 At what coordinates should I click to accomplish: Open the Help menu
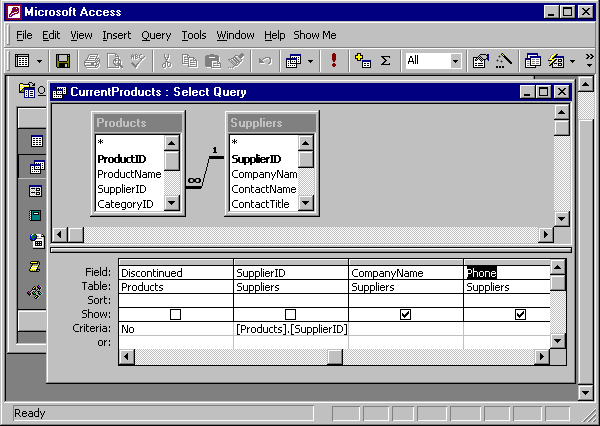point(274,35)
